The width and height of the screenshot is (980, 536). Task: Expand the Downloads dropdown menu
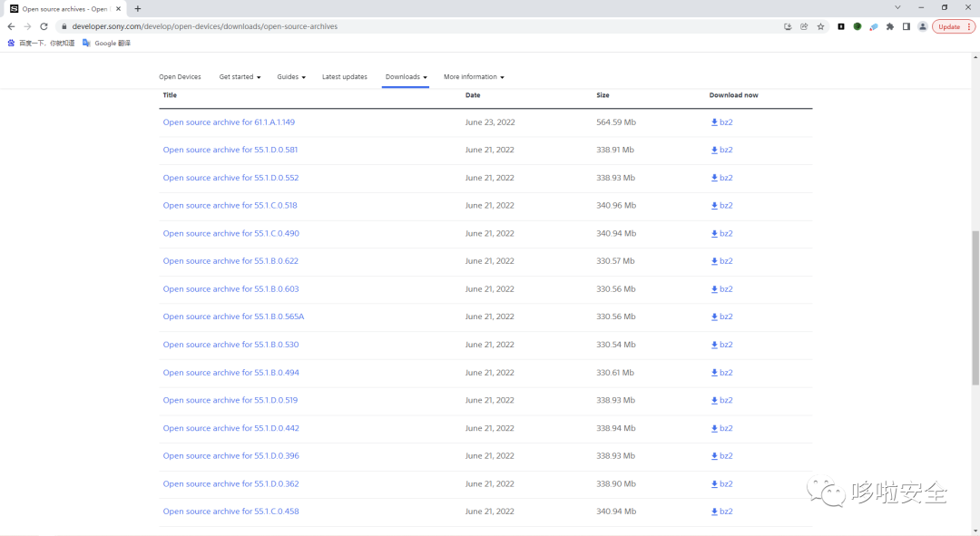coord(407,77)
